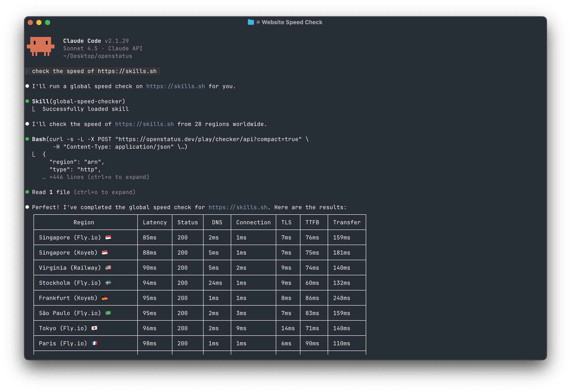The image size is (571, 392).
Task: Click the US flag next to Virginia (Railway)
Action: [x=108, y=268]
